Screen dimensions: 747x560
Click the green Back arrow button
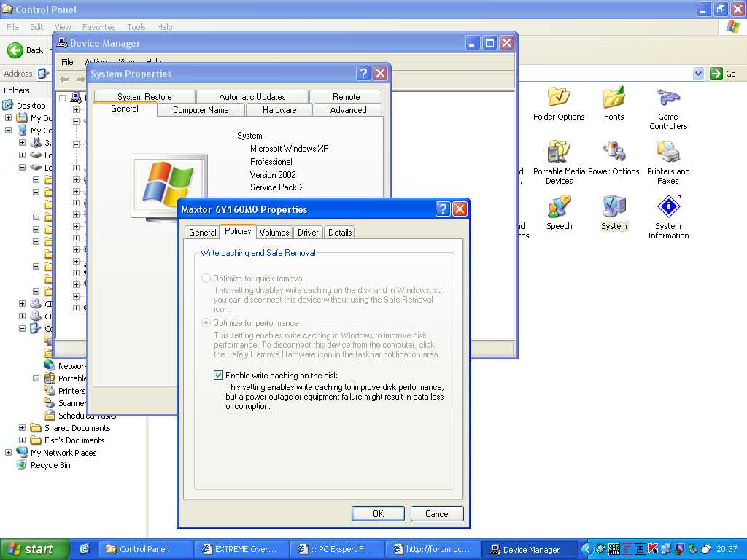click(15, 50)
